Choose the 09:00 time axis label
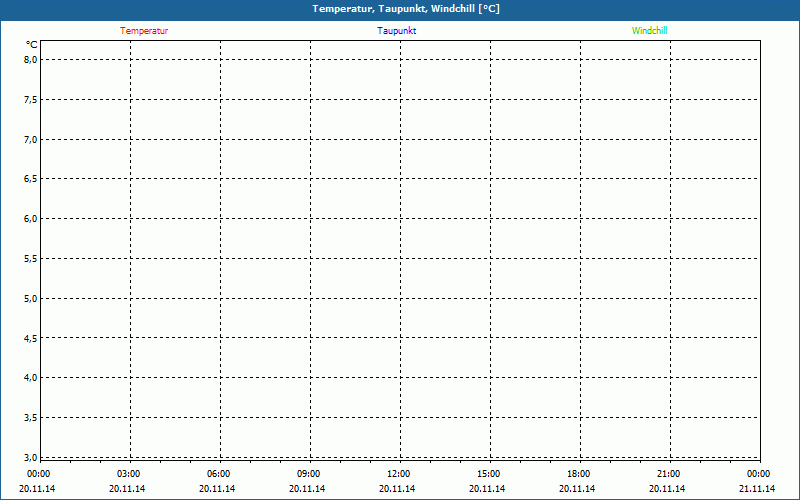Screen dimensions: 800x500 (x=308, y=474)
